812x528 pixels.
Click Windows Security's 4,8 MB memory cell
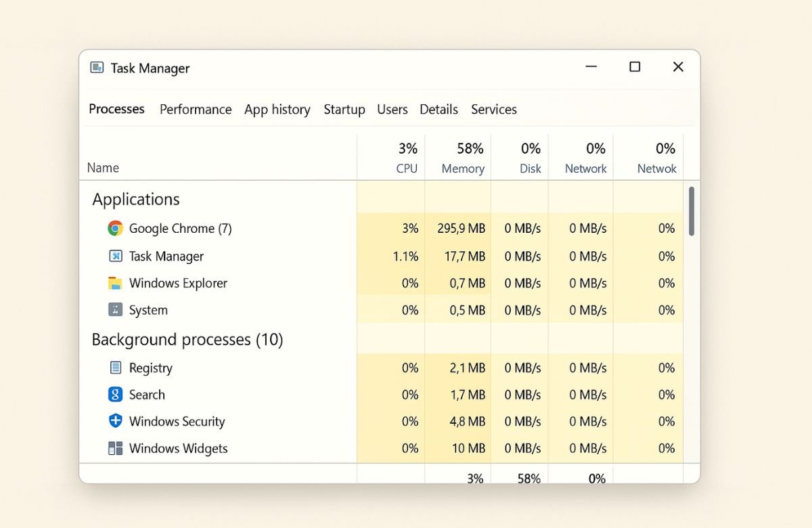coord(458,421)
